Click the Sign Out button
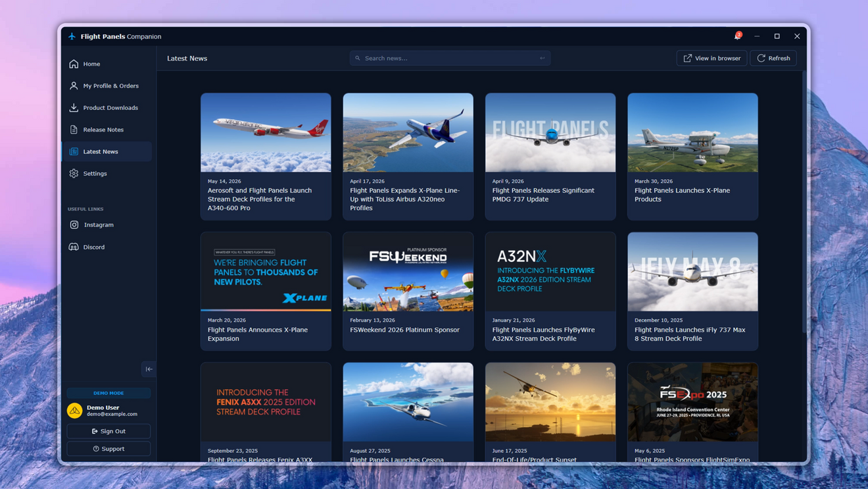Screen dimensions: 868x489 (x=108, y=431)
